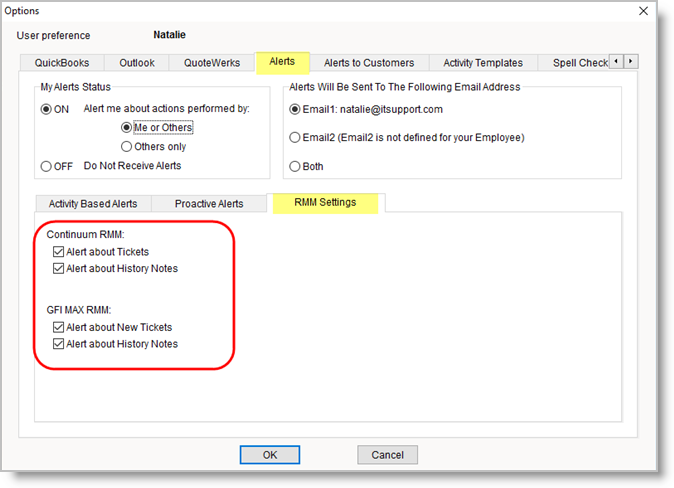Click the Cancel button
This screenshot has width=674, height=488.
tap(387, 455)
